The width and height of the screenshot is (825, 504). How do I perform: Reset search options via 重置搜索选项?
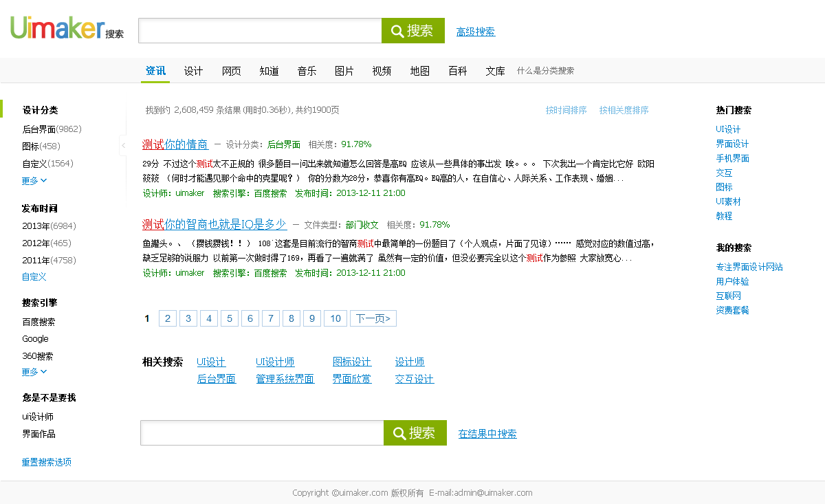click(47, 462)
